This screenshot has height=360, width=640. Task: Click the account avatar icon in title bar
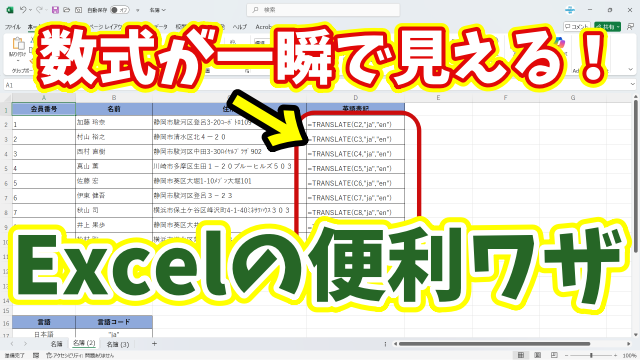click(x=570, y=10)
